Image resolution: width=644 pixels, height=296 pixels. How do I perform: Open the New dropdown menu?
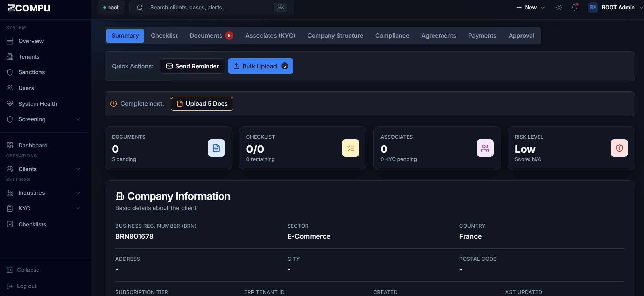point(530,8)
